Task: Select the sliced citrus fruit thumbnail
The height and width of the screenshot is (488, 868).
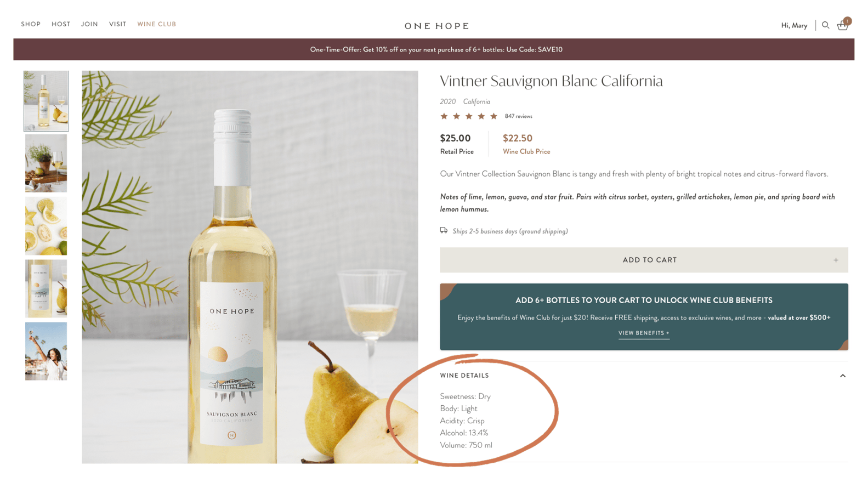Action: click(x=46, y=226)
